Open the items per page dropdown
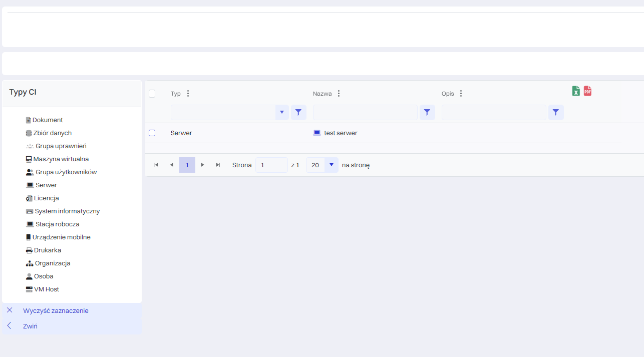 [331, 165]
